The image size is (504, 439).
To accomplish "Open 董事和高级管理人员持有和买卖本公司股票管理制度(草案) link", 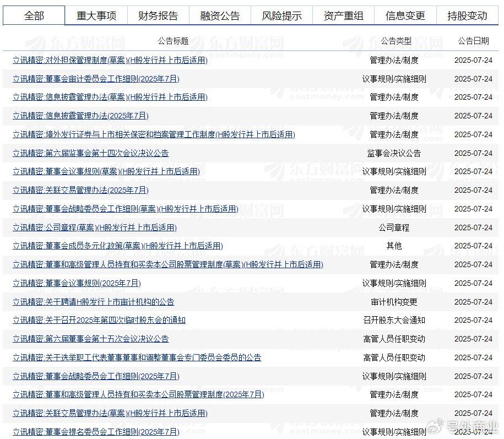I will point(168,264).
